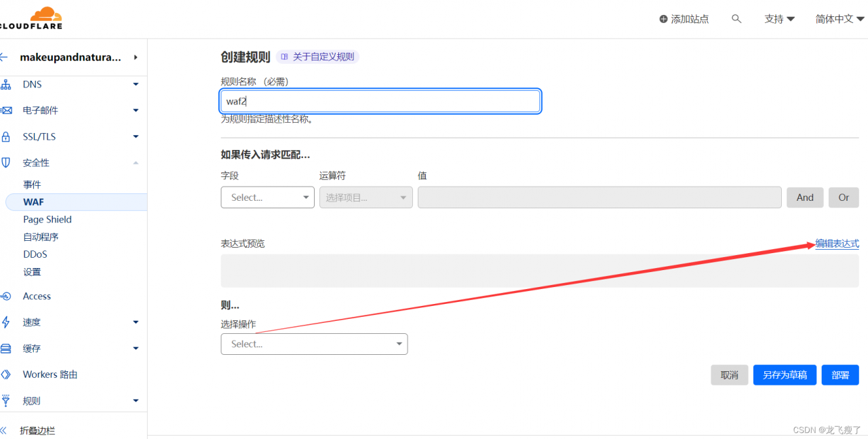This screenshot has height=439, width=868.
Task: Open the 运算符 选择项目 dropdown
Action: tap(366, 197)
